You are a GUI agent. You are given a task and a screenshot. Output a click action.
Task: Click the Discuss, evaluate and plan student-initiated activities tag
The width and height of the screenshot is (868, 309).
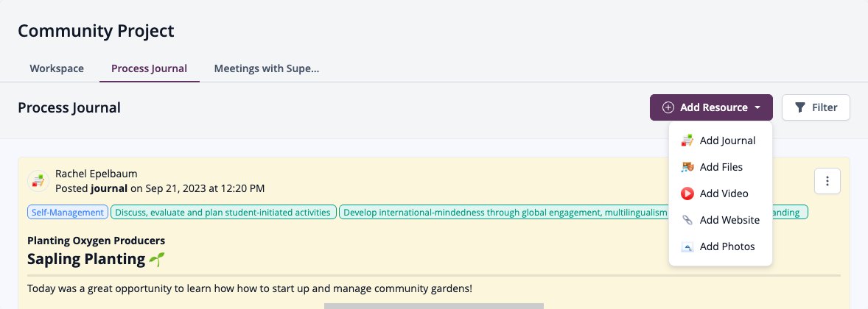(x=223, y=213)
